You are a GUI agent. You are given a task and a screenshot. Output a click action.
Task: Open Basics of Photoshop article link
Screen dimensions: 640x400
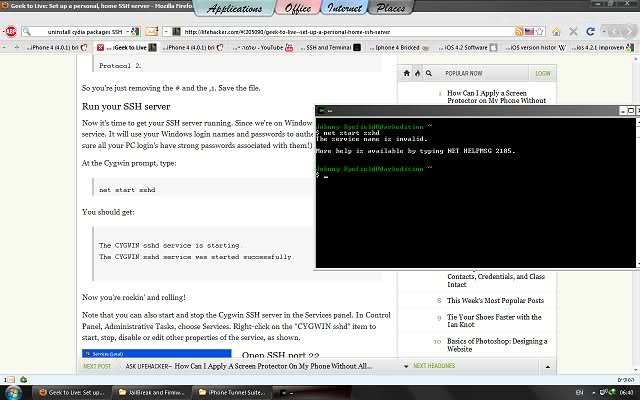(497, 345)
